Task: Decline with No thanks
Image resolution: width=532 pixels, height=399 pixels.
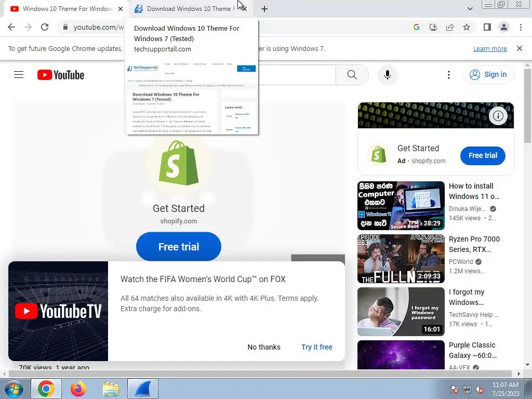Action: tap(264, 347)
